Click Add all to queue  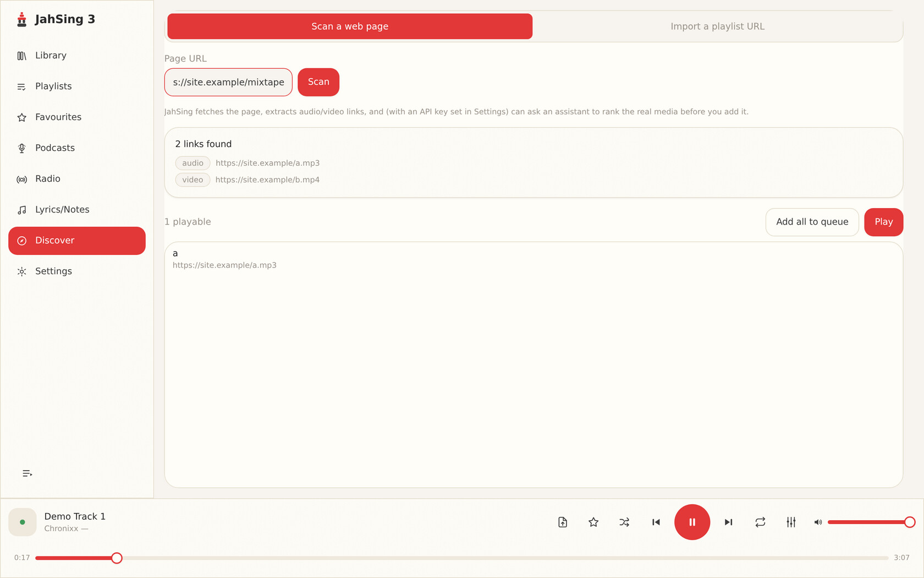point(812,222)
